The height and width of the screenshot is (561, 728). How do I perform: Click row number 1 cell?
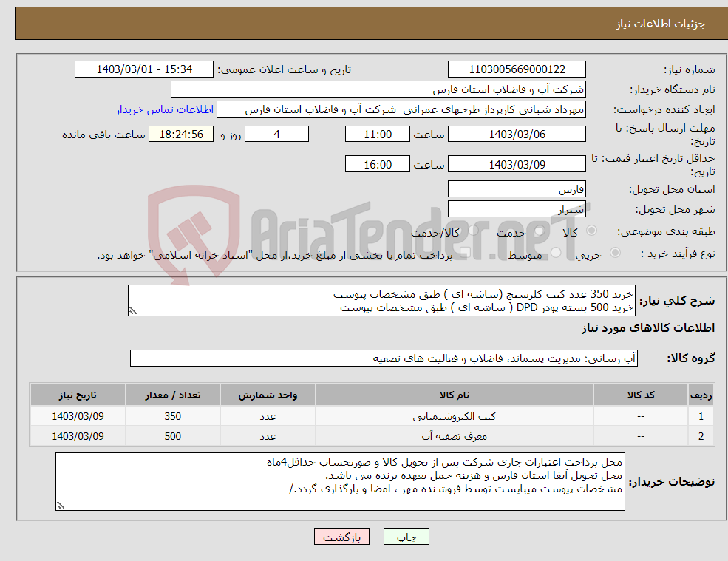click(x=701, y=416)
